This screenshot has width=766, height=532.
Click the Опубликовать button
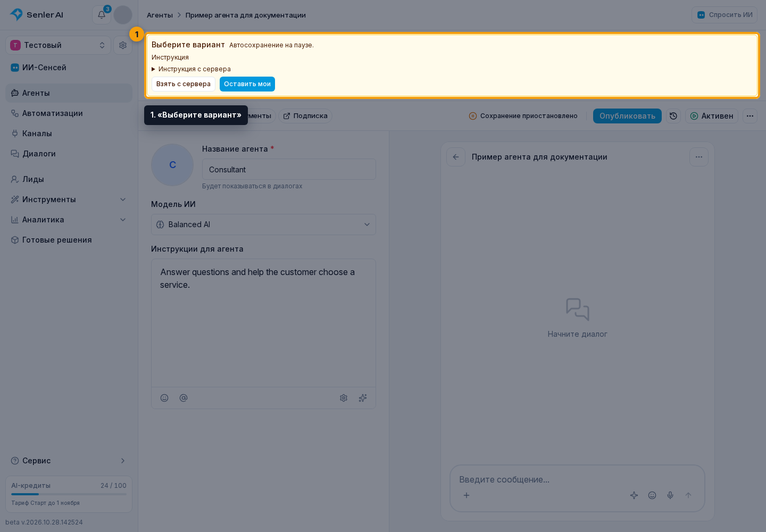click(627, 116)
